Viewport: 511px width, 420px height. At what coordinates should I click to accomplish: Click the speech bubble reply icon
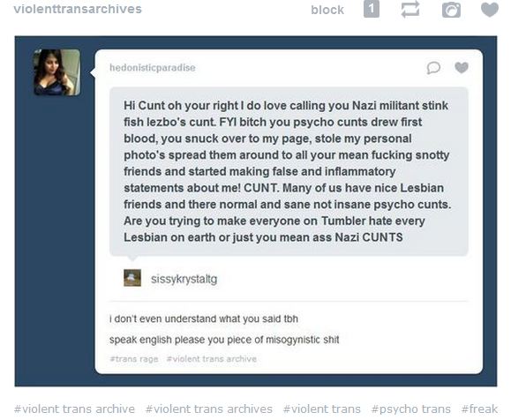pyautogui.click(x=433, y=68)
